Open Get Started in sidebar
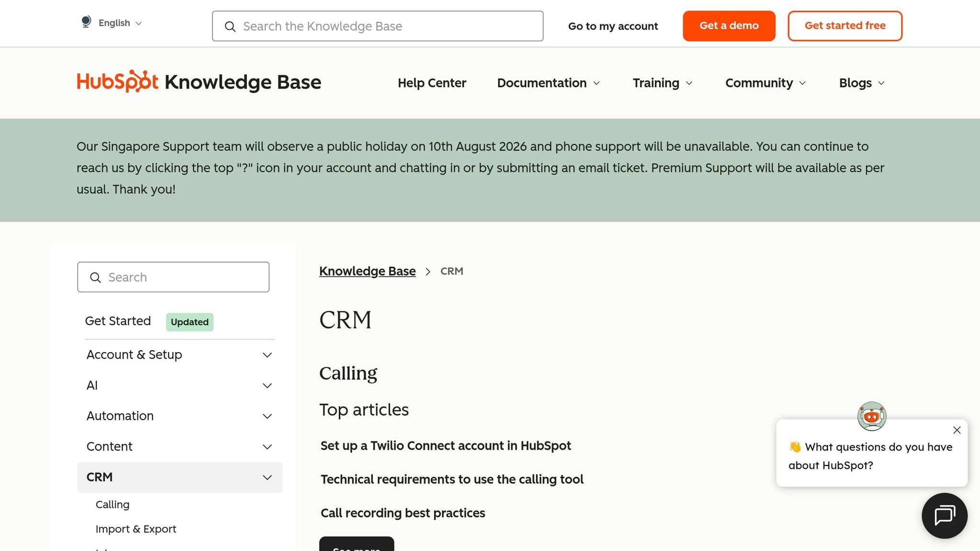Screen dimensions: 980x551 [x=118, y=321]
